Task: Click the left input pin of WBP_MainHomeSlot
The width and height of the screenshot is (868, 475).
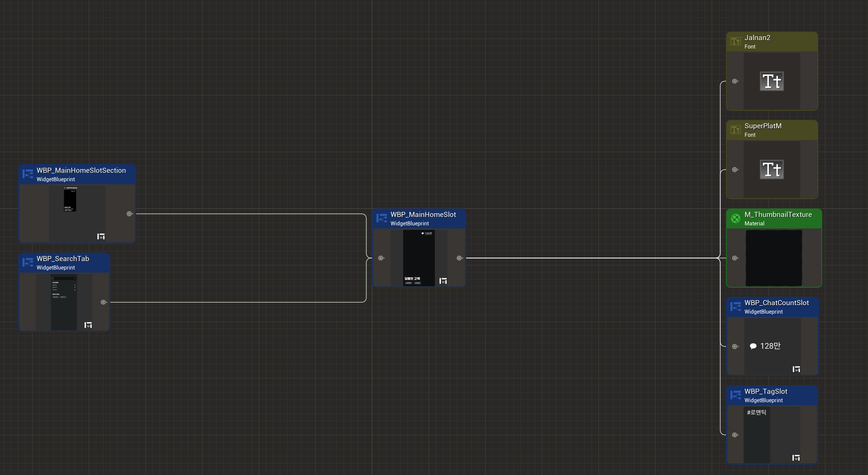Action: coord(381,258)
